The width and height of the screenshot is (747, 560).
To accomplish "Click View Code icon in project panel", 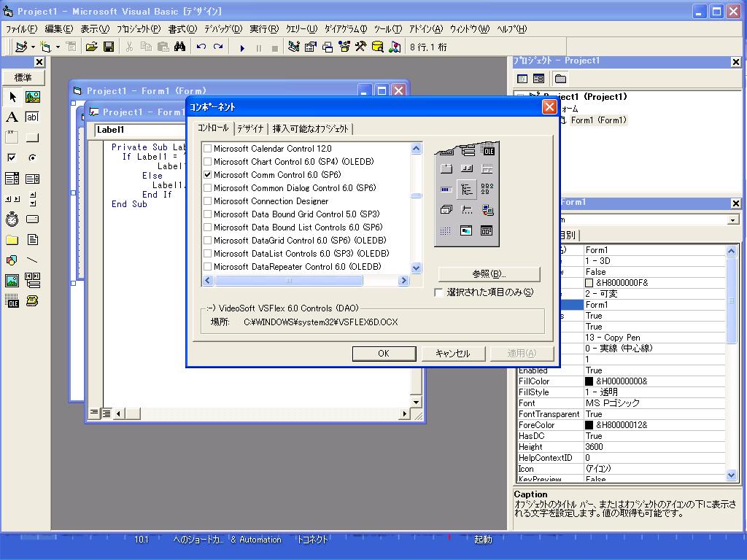I will [x=522, y=79].
